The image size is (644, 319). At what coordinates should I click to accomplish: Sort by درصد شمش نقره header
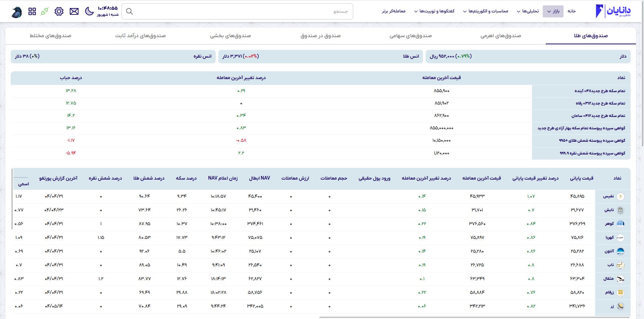point(105,178)
